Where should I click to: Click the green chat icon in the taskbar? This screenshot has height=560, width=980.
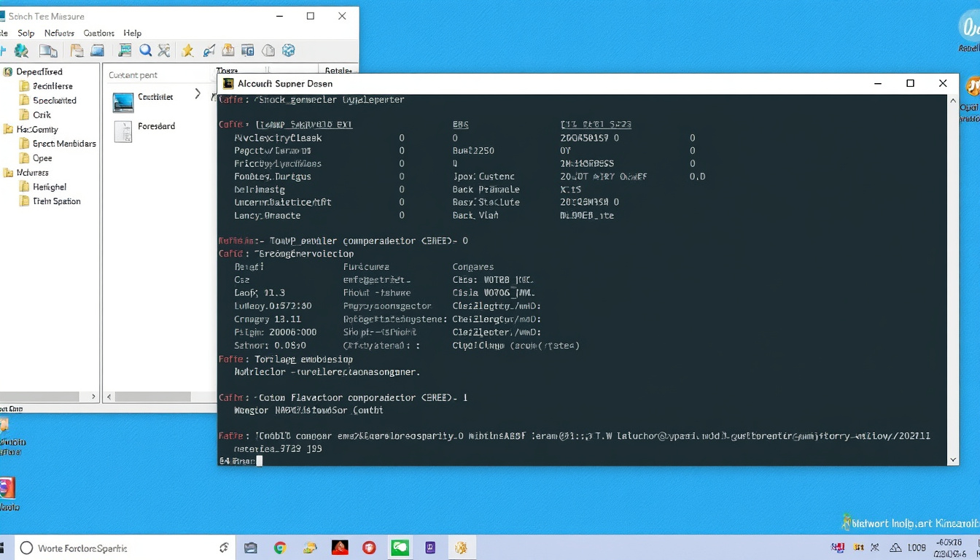pyautogui.click(x=400, y=548)
